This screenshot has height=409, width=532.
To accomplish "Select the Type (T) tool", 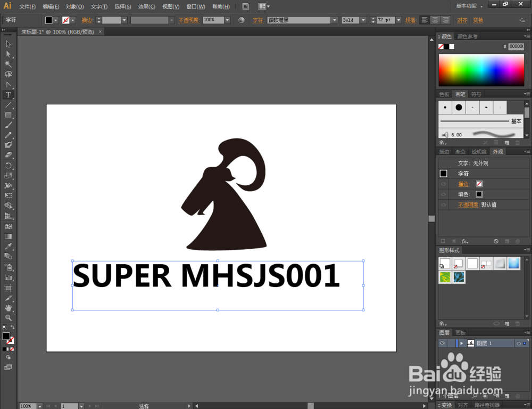I will click(8, 95).
